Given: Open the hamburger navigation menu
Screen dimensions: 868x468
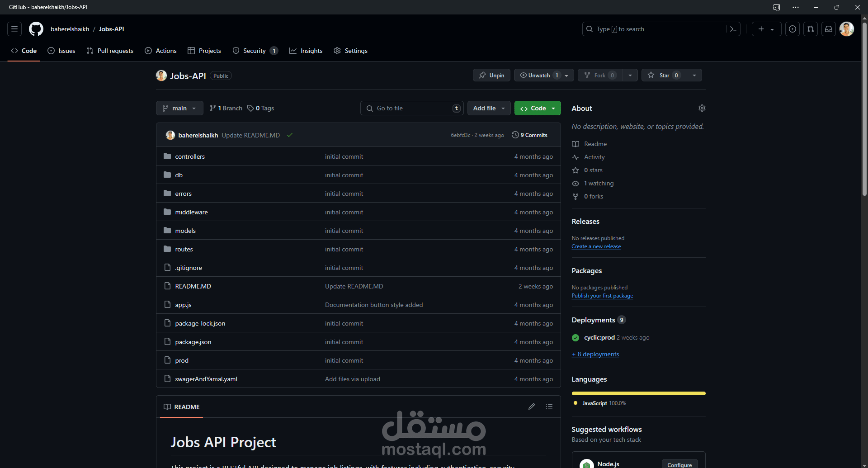Looking at the screenshot, I should click(x=14, y=29).
